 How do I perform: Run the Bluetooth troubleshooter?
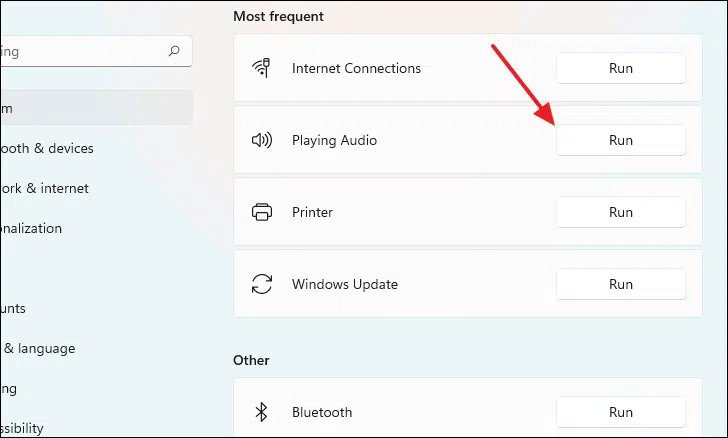pyautogui.click(x=621, y=412)
